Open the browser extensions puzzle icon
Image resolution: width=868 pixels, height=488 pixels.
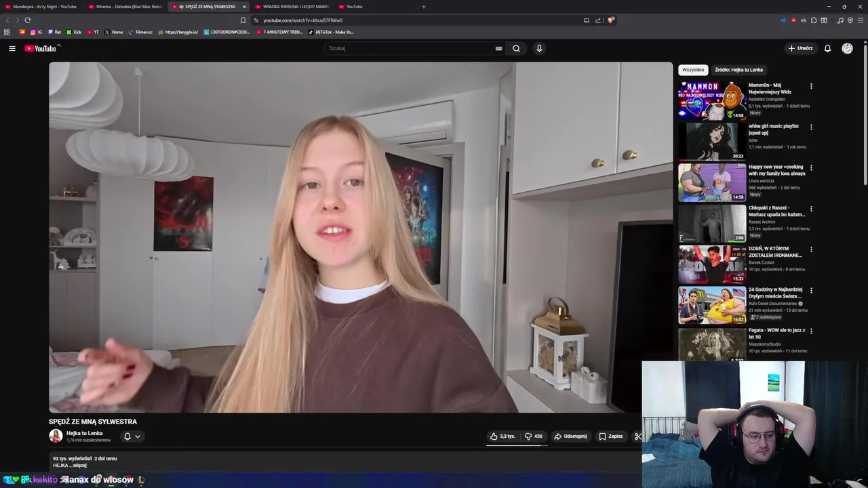[x=814, y=20]
